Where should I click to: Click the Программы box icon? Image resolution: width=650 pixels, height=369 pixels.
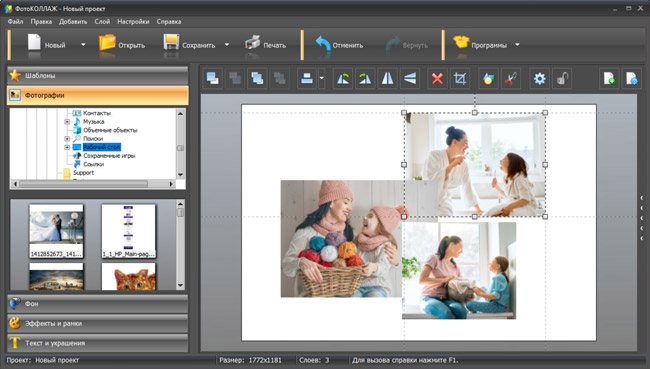click(x=461, y=42)
